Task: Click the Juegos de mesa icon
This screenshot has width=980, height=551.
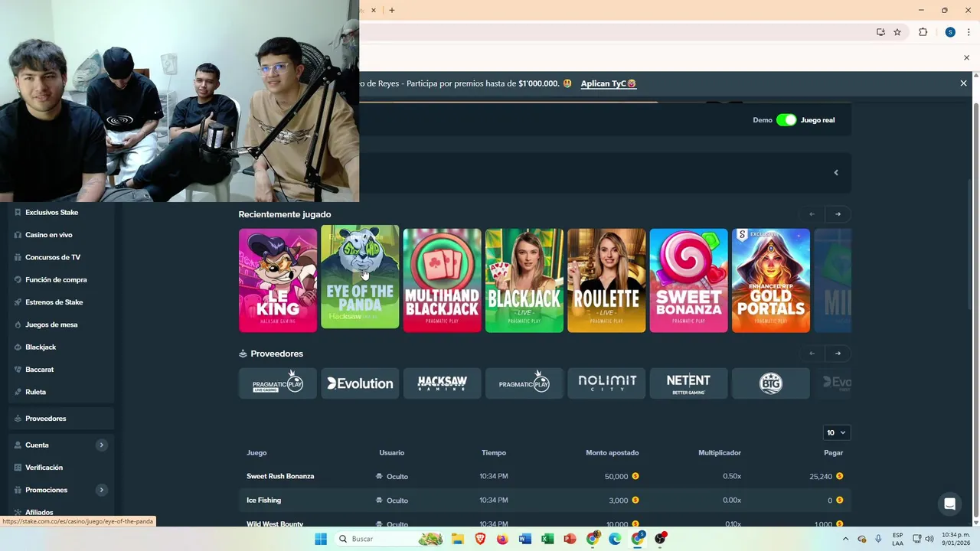Action: [x=18, y=324]
